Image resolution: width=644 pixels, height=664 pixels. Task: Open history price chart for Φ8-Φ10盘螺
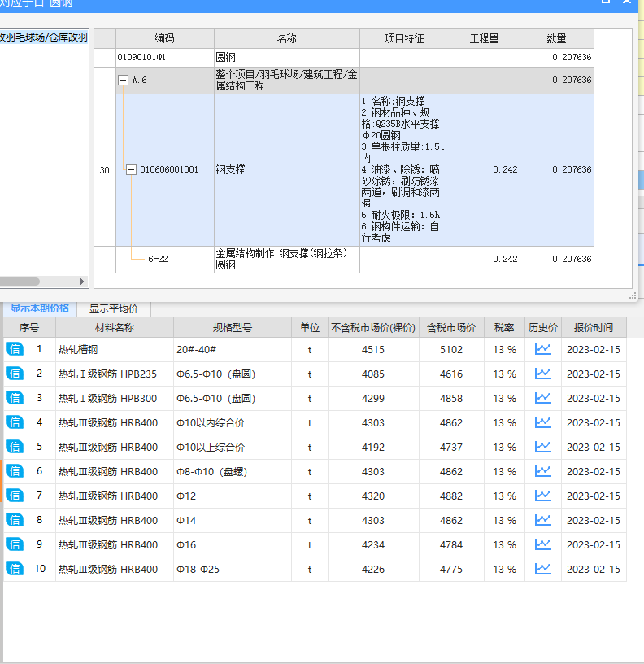point(543,471)
